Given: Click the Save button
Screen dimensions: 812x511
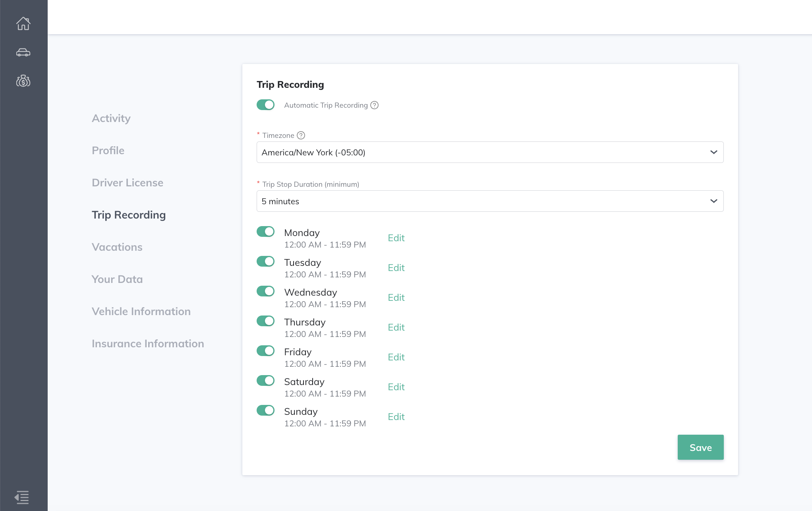Looking at the screenshot, I should click(x=700, y=447).
